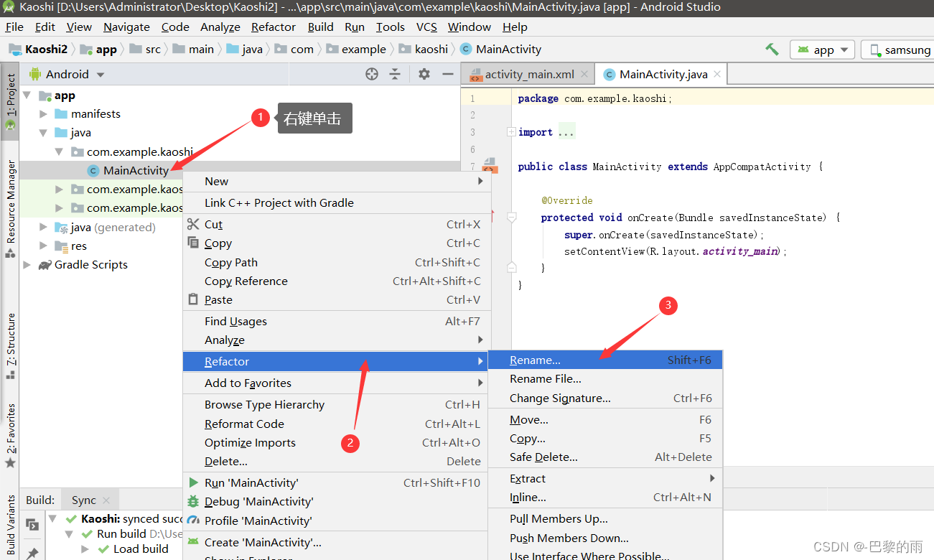
Task: Close the activity_main.xml tab
Action: [585, 74]
